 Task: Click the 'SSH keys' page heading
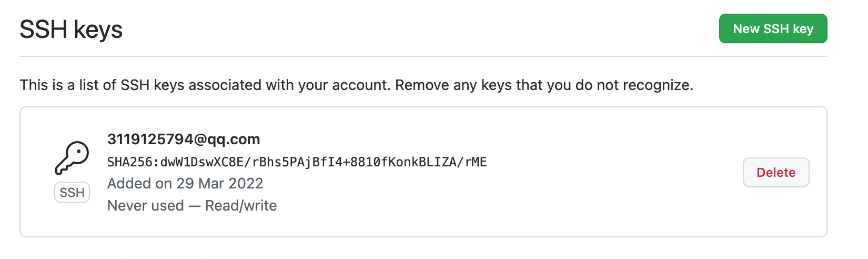coord(71,29)
